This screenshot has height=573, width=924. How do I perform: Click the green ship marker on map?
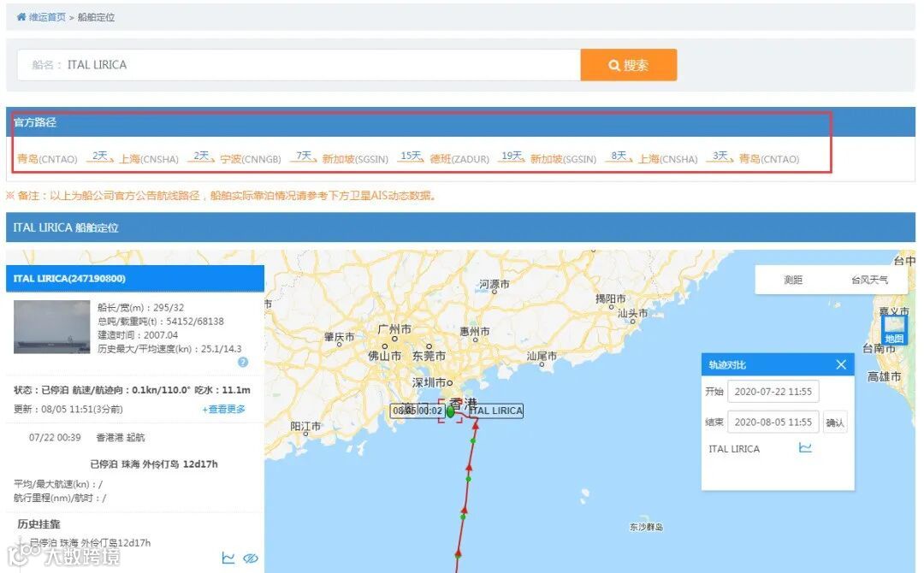450,411
